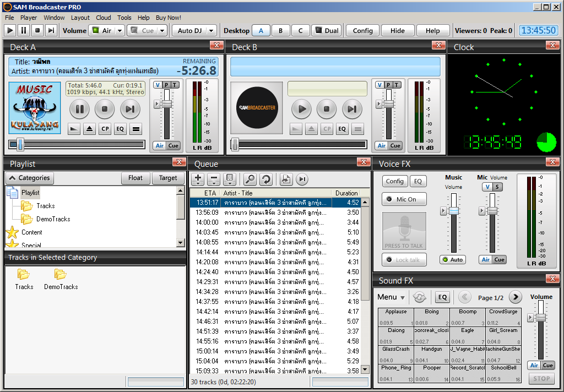Click the main toolbar play icon
Image resolution: width=564 pixels, height=392 pixels.
coord(10,31)
